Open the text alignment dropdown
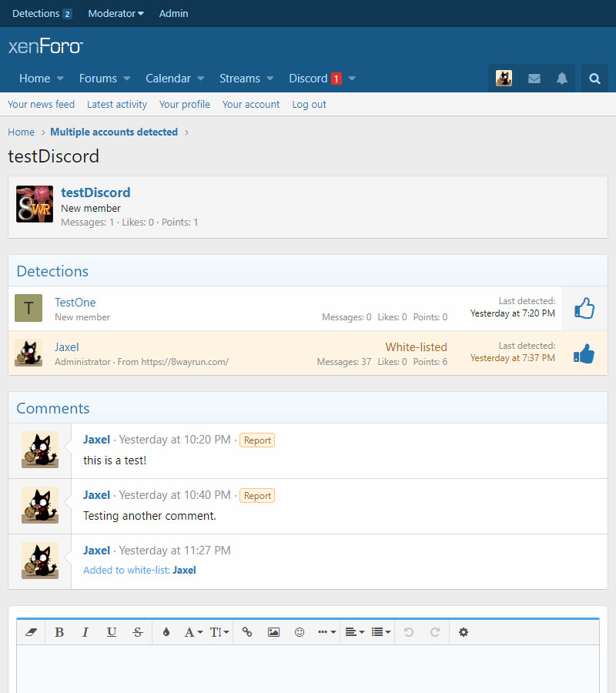 coord(354,632)
